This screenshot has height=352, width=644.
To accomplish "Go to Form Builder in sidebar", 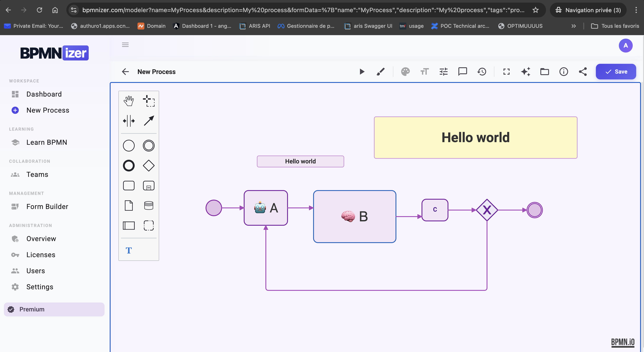I will point(47,206).
